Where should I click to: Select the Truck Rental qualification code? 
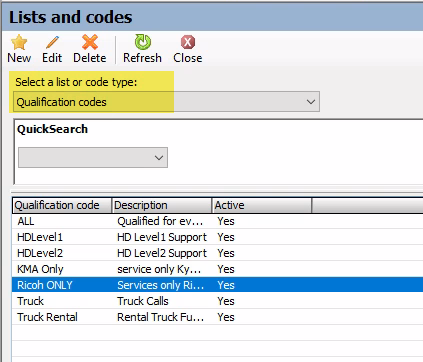click(x=47, y=317)
